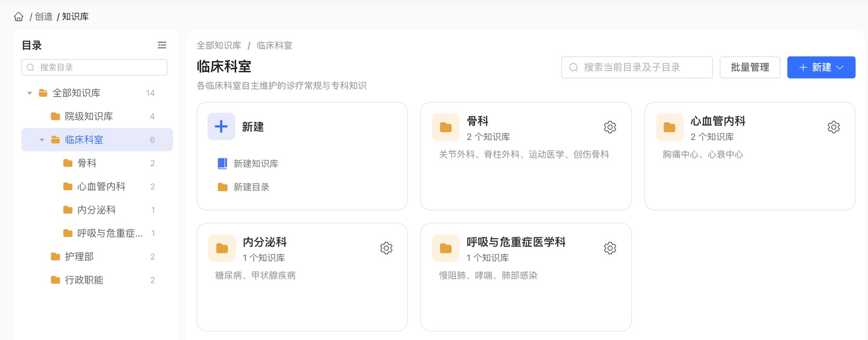The width and height of the screenshot is (868, 340).
Task: Open the blue 新建 dropdown button
Action: pyautogui.click(x=821, y=67)
